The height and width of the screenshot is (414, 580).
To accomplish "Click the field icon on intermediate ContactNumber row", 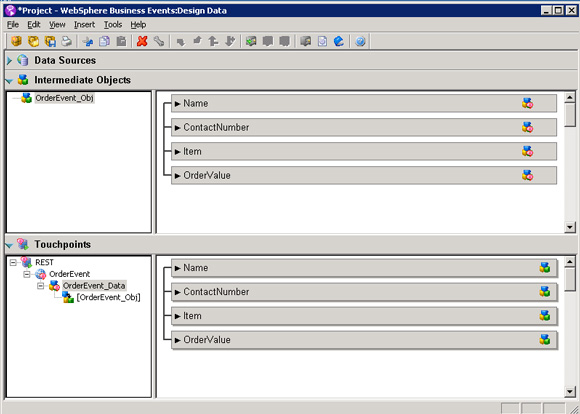I will pos(527,127).
